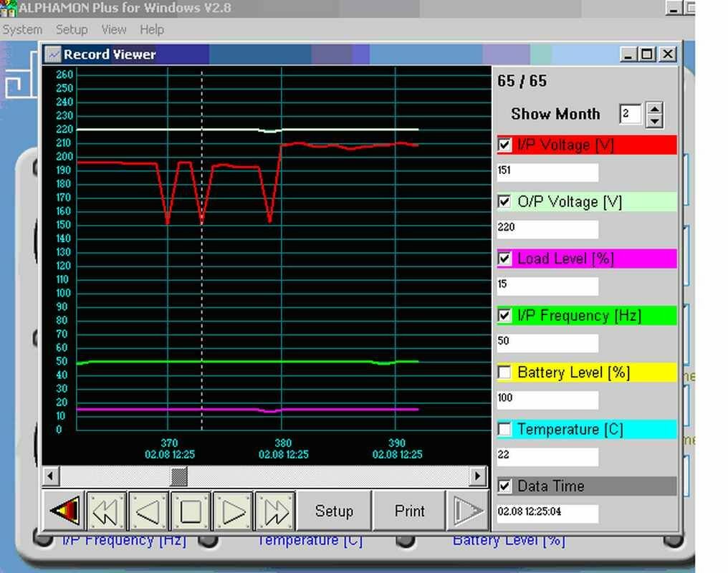This screenshot has width=728, height=573.
Task: Click right arrow of chart horizontal scrollbar
Action: point(479,476)
